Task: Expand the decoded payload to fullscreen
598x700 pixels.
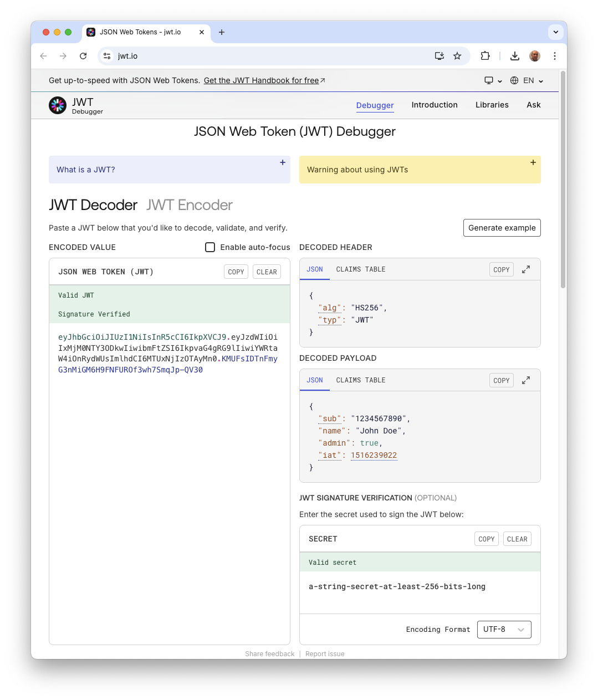Action: pos(526,380)
